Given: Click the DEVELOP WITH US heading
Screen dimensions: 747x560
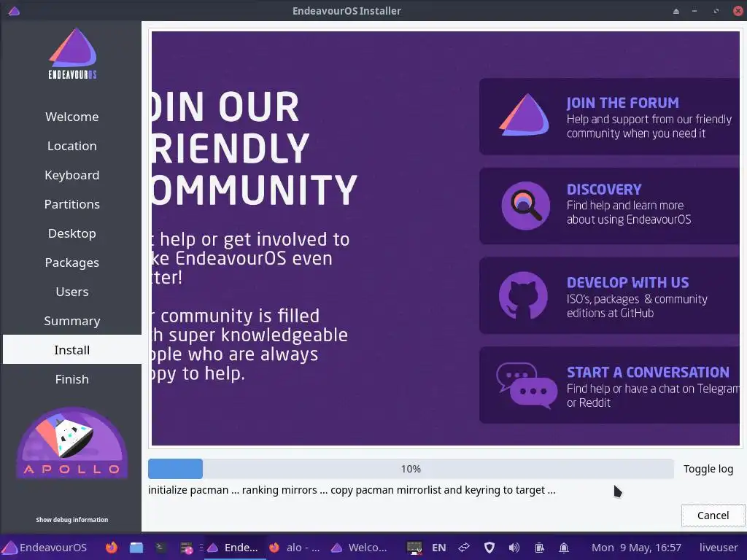Looking at the screenshot, I should pyautogui.click(x=627, y=282).
